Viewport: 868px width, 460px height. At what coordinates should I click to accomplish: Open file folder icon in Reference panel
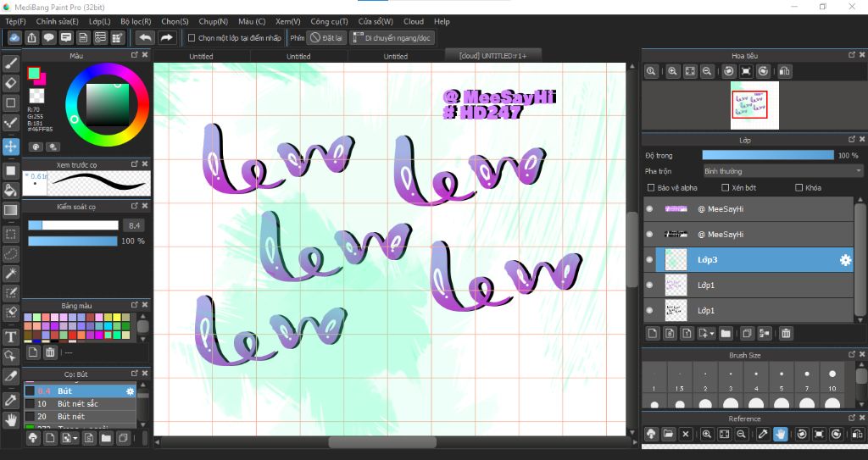pyautogui.click(x=668, y=434)
